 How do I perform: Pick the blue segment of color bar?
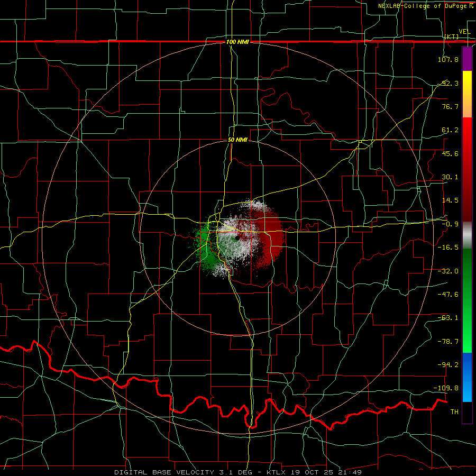(467, 377)
